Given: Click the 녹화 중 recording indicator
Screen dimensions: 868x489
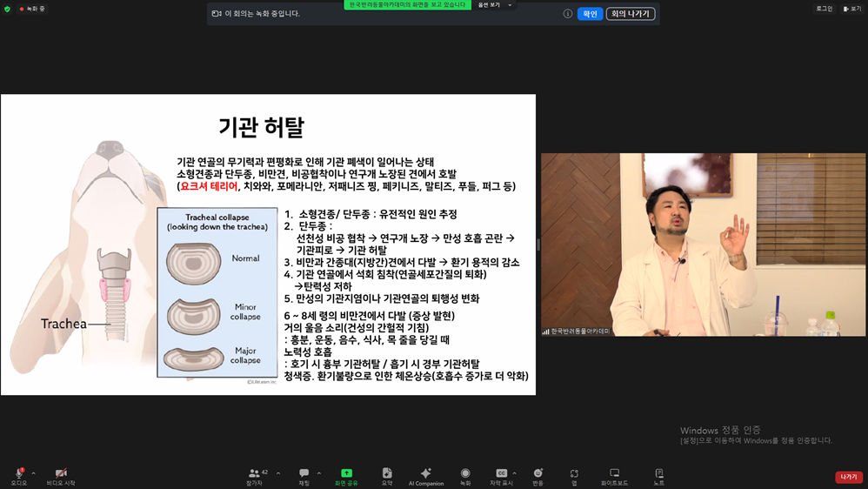Looking at the screenshot, I should pyautogui.click(x=32, y=9).
